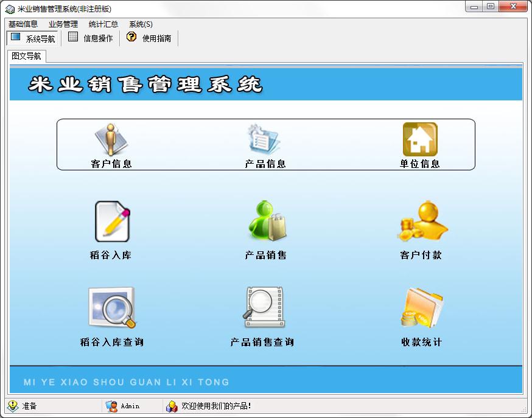
Task: Open 单位信息 (unit information)
Action: coord(419,144)
